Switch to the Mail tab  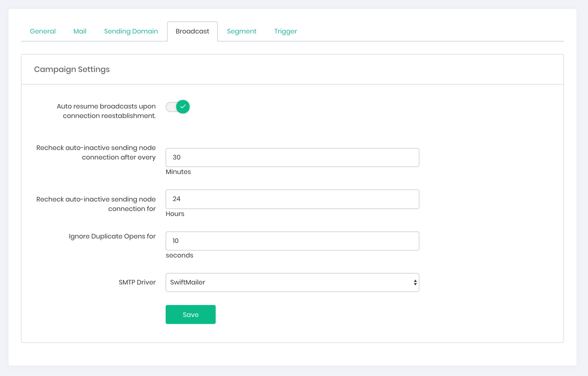click(x=80, y=31)
